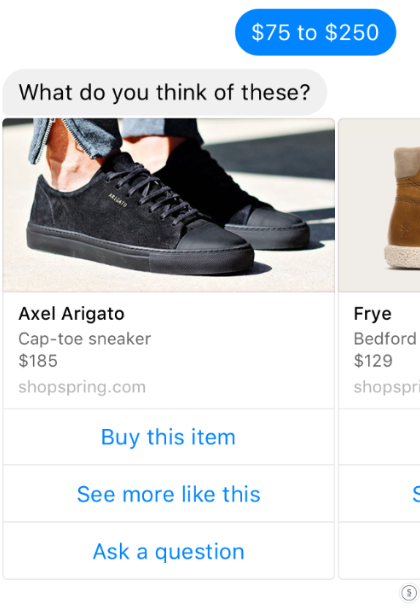Click the Axel Arigato product title
The height and width of the screenshot is (612, 420).
71,314
